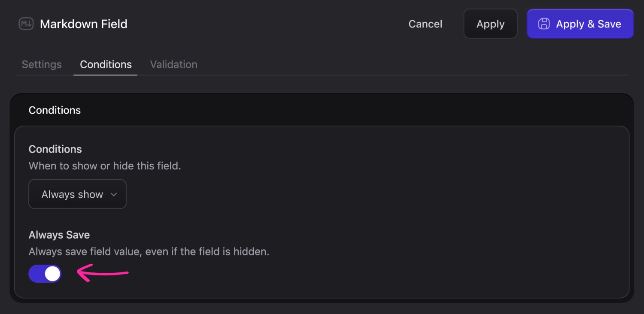Open the "Always show" conditions dropdown
The width and height of the screenshot is (644, 314).
click(x=77, y=194)
